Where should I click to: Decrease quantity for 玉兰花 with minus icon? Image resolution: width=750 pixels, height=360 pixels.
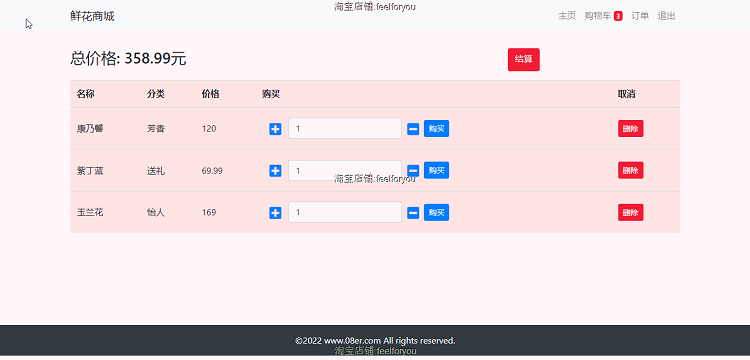413,213
